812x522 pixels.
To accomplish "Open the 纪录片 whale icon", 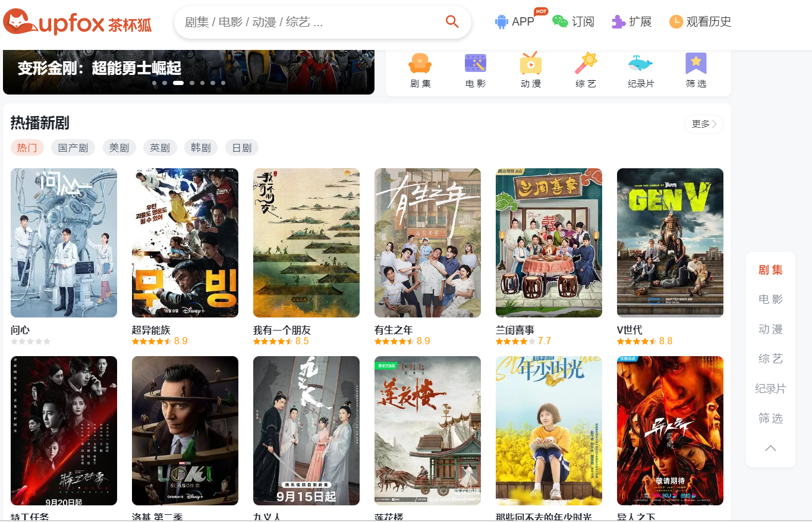I will [x=640, y=64].
